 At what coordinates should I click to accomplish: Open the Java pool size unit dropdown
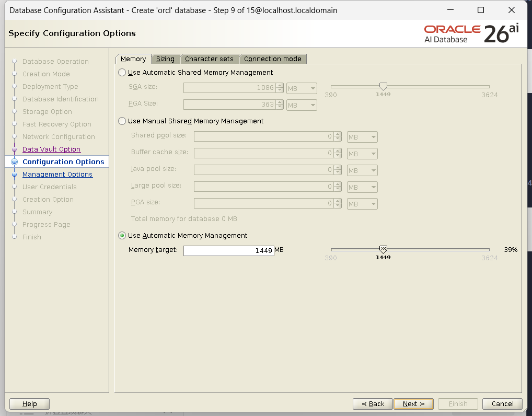tap(362, 170)
